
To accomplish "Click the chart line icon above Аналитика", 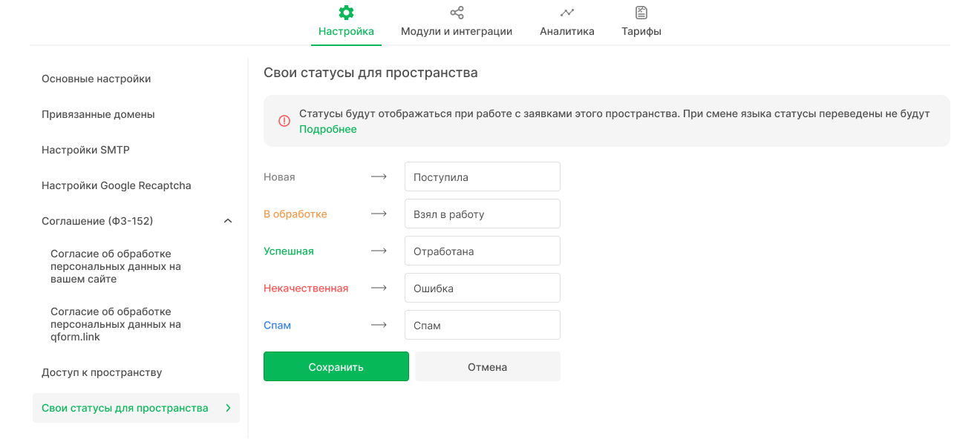I will tap(567, 13).
